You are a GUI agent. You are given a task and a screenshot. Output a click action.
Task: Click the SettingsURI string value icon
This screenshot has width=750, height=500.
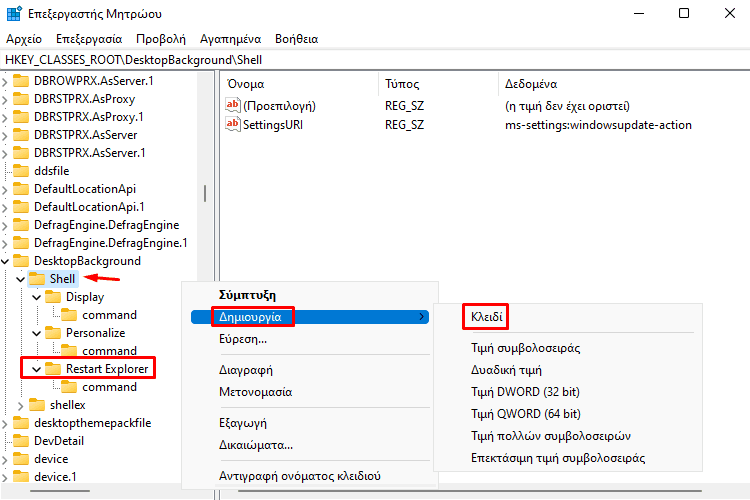[x=232, y=124]
